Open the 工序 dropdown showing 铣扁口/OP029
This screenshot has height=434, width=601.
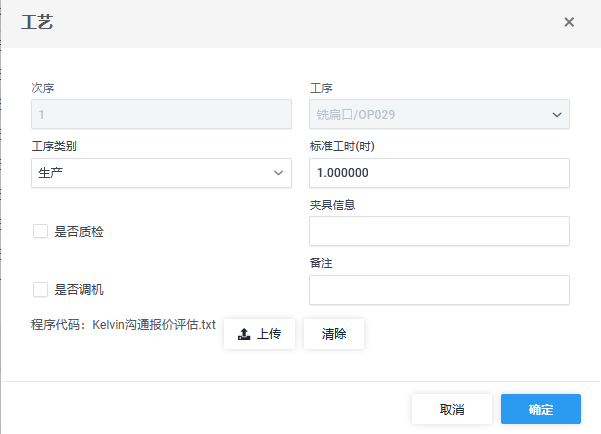tap(439, 114)
